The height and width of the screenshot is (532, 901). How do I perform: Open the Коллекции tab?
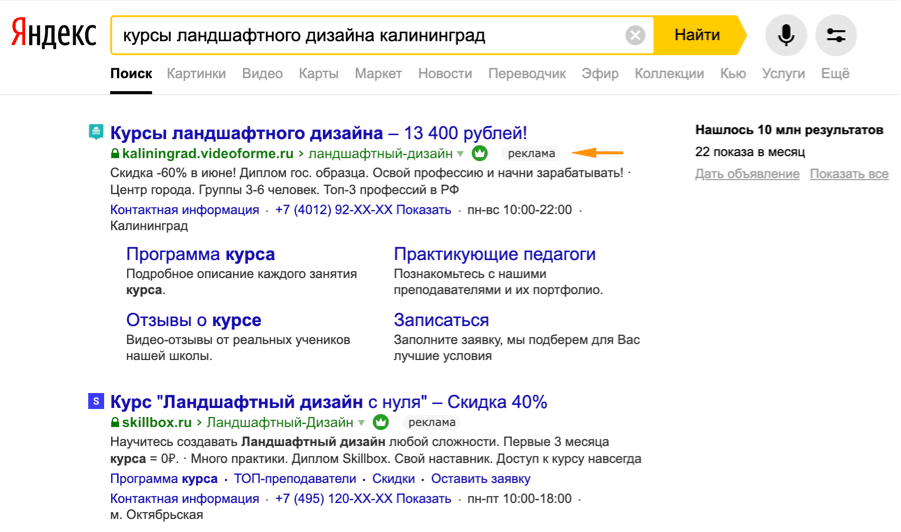[x=669, y=74]
